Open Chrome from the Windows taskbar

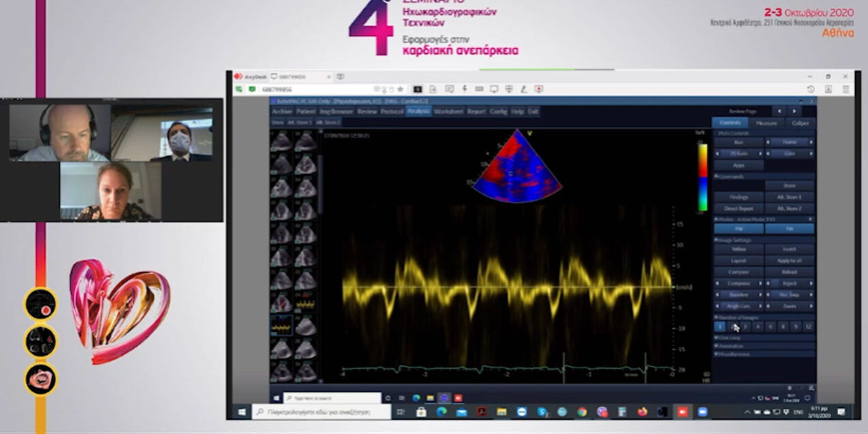click(x=582, y=412)
